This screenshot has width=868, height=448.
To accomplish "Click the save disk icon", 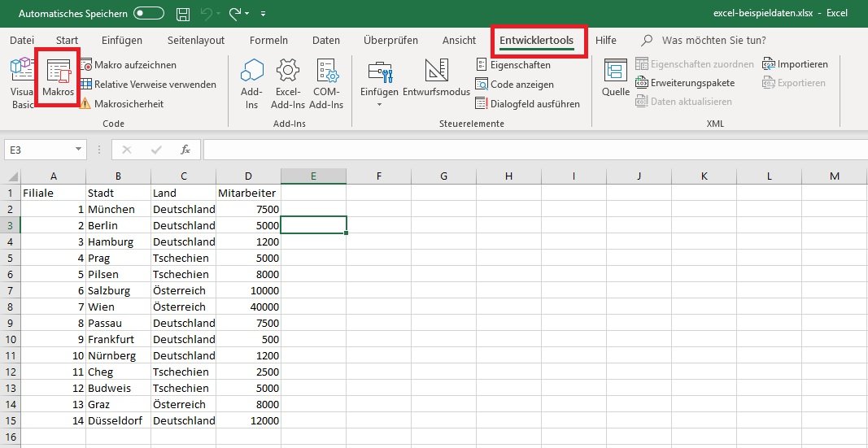I will click(183, 14).
